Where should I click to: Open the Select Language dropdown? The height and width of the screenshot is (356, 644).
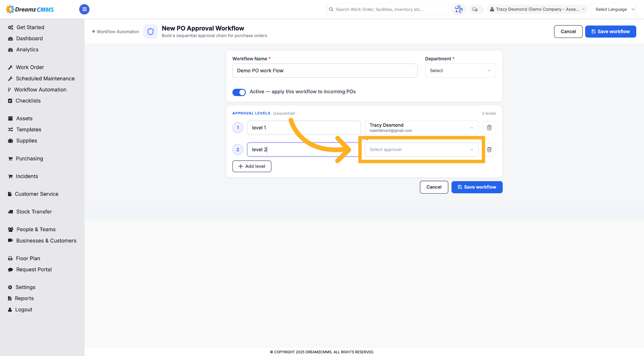pyautogui.click(x=613, y=9)
